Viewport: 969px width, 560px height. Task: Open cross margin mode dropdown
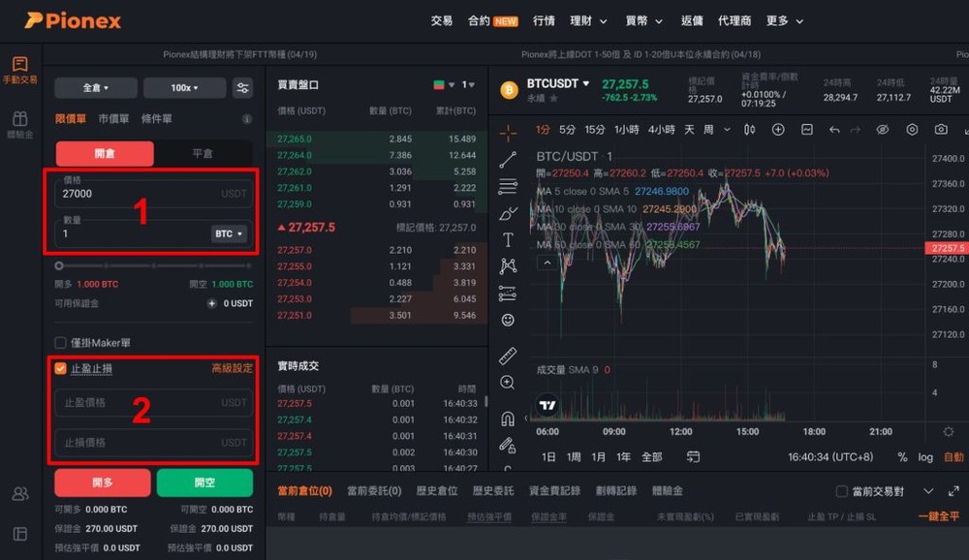(x=96, y=88)
